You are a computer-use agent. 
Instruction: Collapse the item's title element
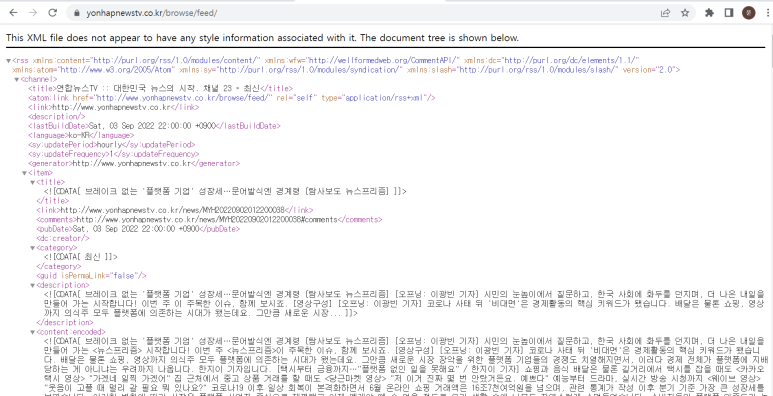pyautogui.click(x=33, y=182)
